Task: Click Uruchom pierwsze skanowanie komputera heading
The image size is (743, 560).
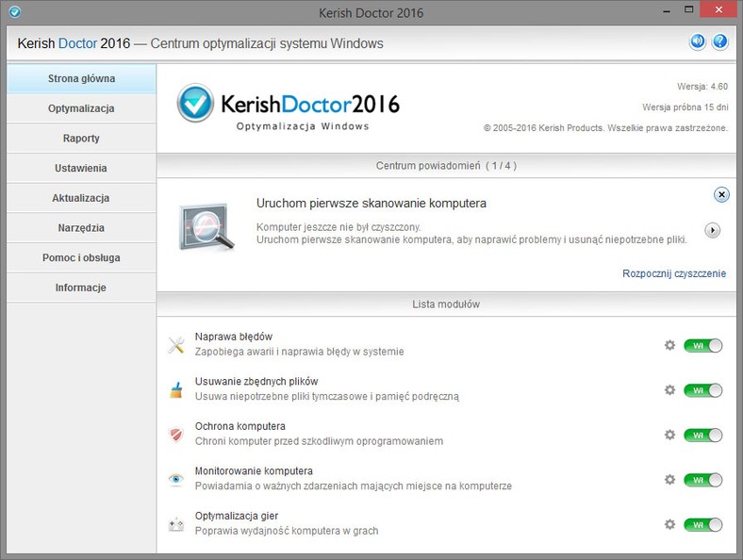Action: 371,204
